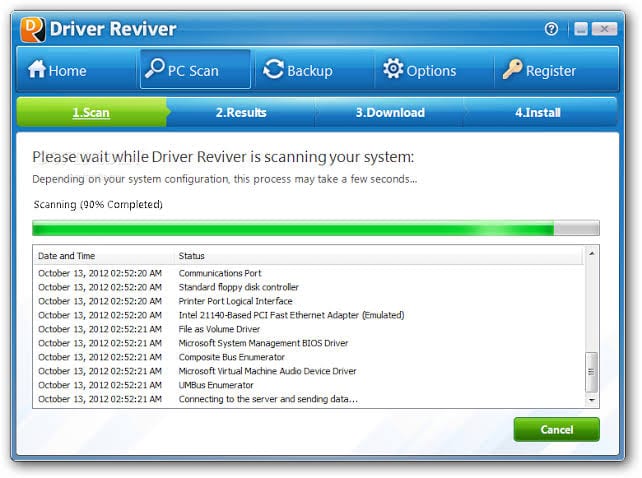This screenshot has height=478, width=642.
Task: Open help via the question mark icon
Action: [x=551, y=29]
